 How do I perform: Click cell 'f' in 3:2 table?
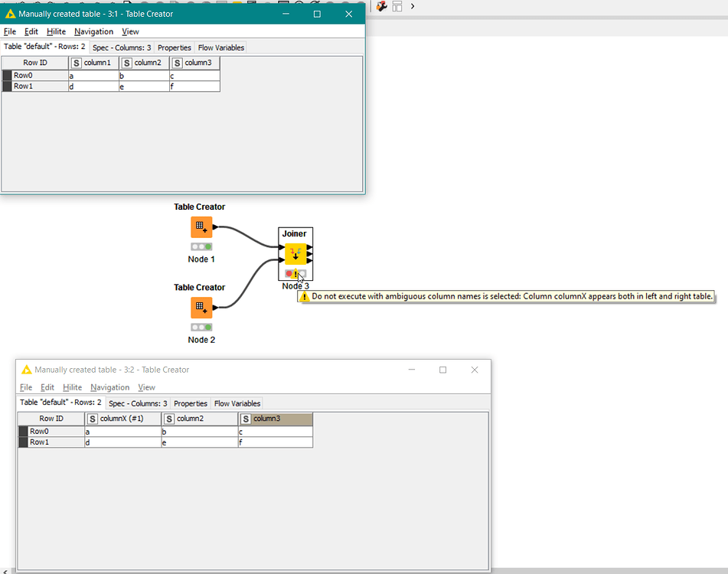coord(276,442)
